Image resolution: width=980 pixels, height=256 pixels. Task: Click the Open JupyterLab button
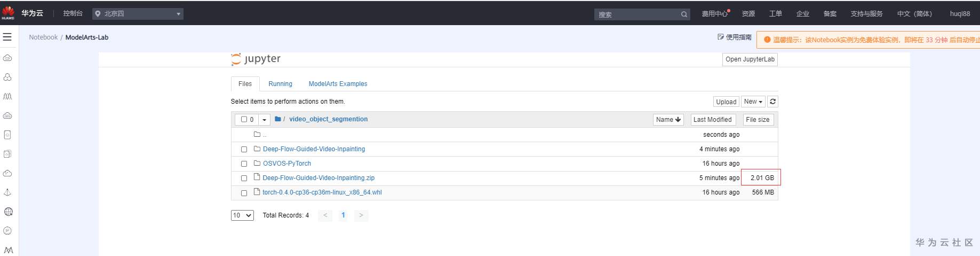[x=750, y=59]
